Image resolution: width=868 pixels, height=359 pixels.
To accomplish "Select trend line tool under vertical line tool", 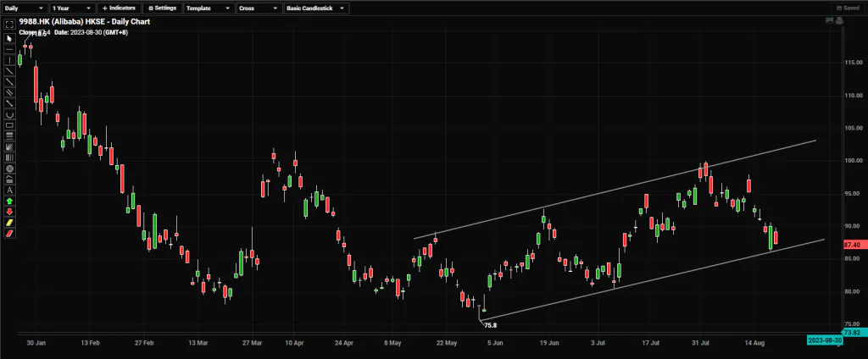I will pos(9,71).
